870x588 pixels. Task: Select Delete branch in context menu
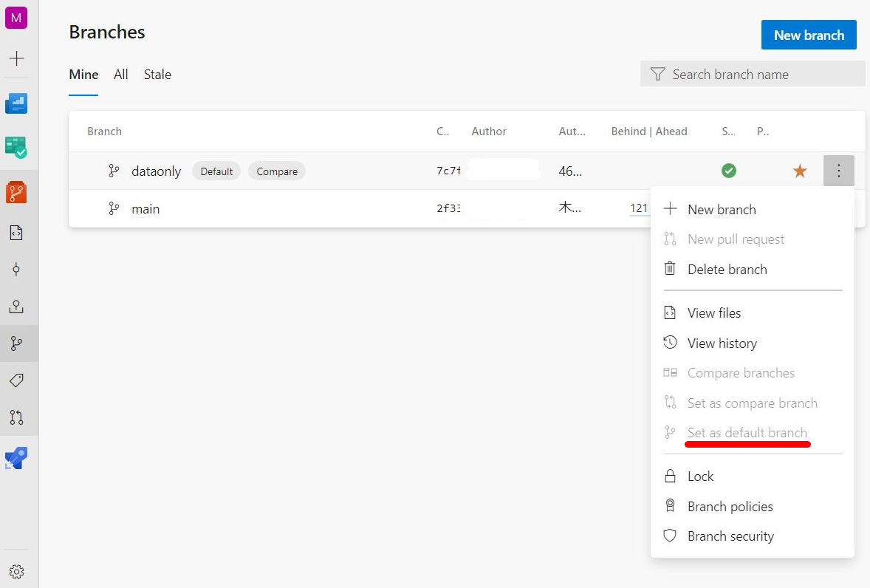point(727,270)
